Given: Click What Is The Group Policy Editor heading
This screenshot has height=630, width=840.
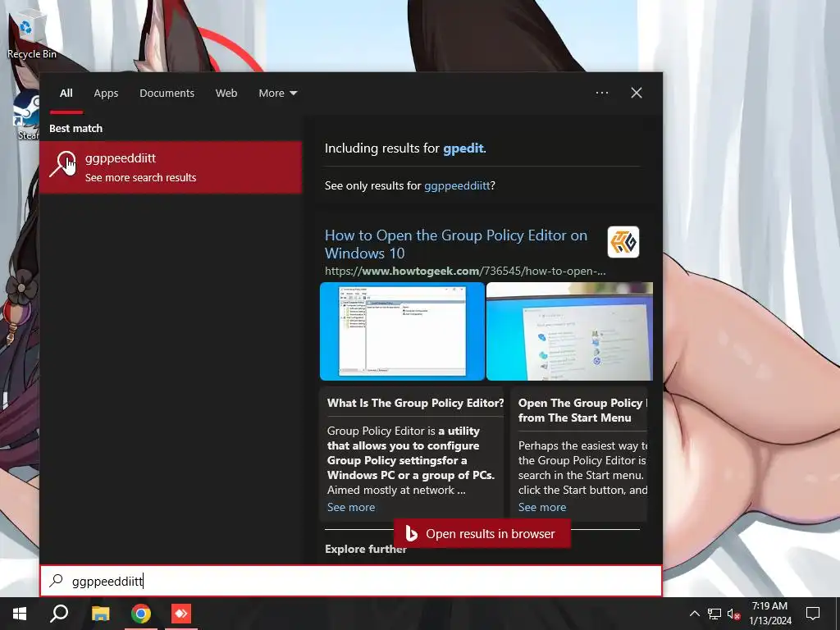Looking at the screenshot, I should point(415,403).
